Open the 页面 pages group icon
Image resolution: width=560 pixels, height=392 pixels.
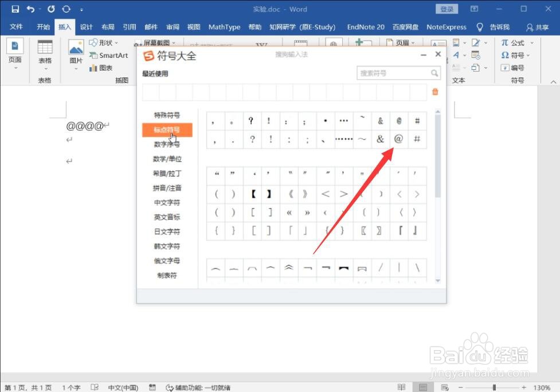[x=15, y=46]
